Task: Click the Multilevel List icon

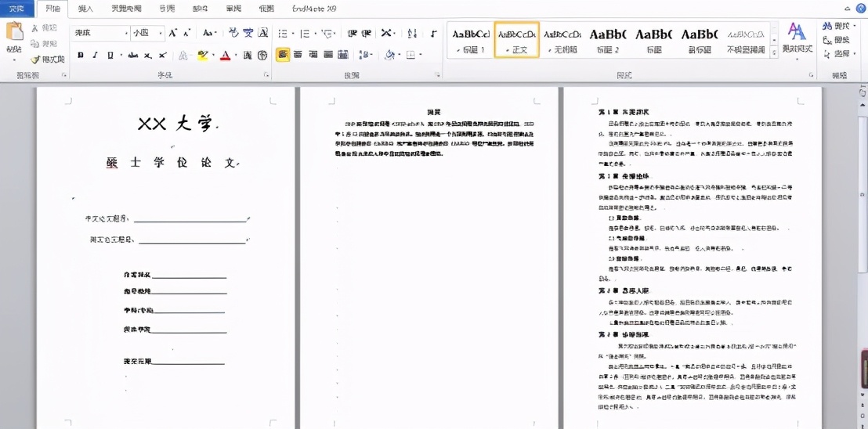Action: click(x=326, y=34)
